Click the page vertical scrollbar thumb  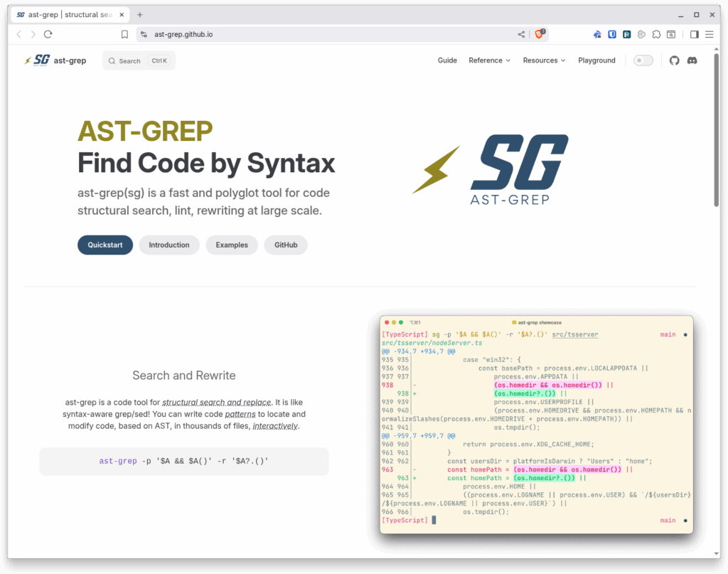point(717,130)
